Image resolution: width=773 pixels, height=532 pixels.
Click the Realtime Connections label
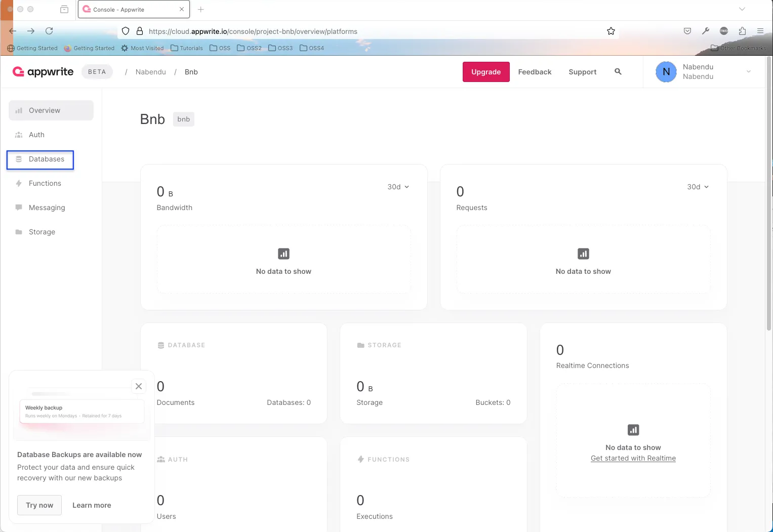click(593, 365)
